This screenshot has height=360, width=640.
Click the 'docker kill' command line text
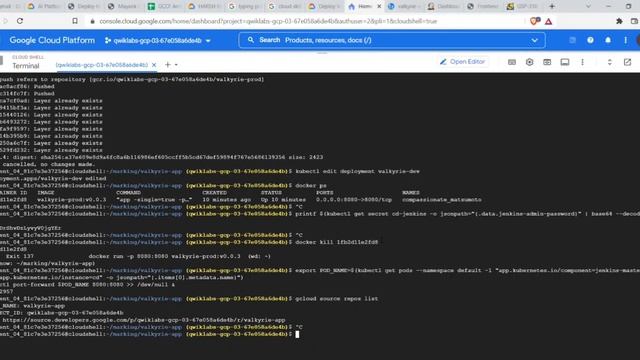[x=336, y=242]
